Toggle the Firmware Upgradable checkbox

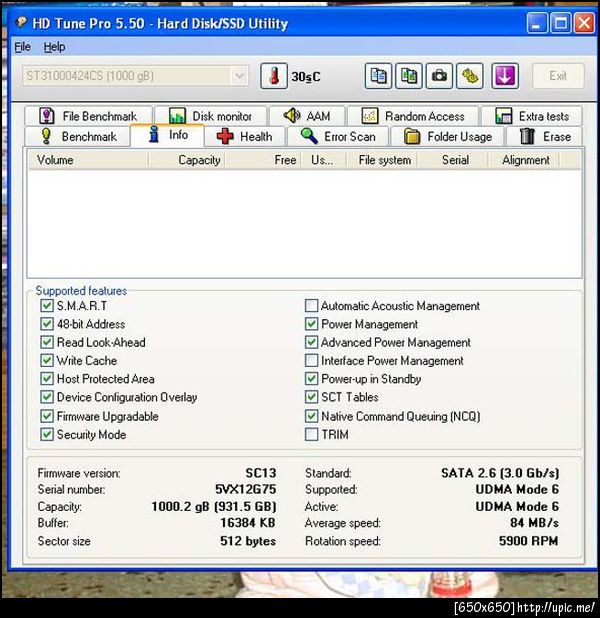[x=47, y=416]
